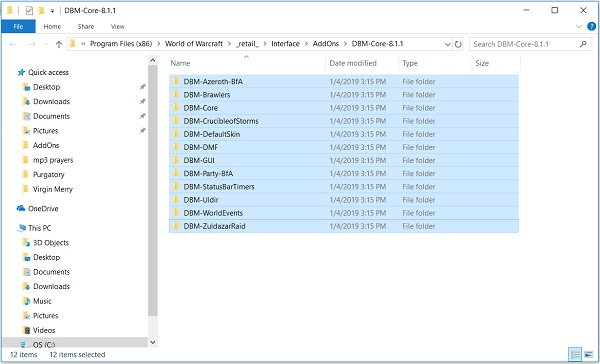600x364 pixels.
Task: Open the recent locations dropdown arrow
Action: (46, 44)
